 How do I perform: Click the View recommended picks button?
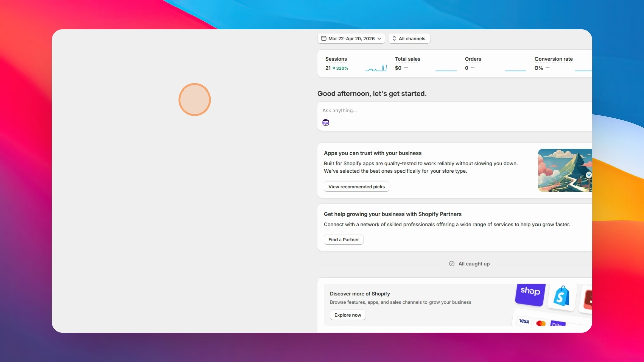coord(356,187)
